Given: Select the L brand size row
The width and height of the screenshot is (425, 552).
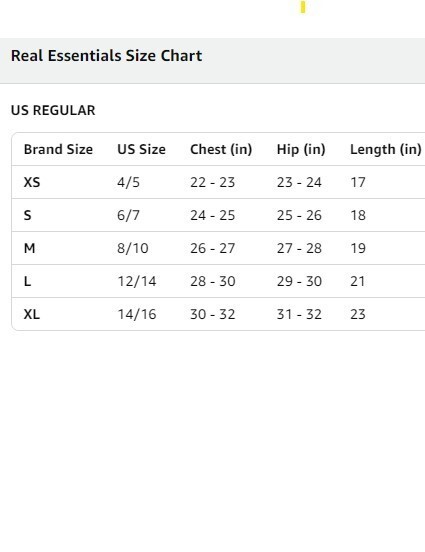Looking at the screenshot, I should click(x=218, y=281).
